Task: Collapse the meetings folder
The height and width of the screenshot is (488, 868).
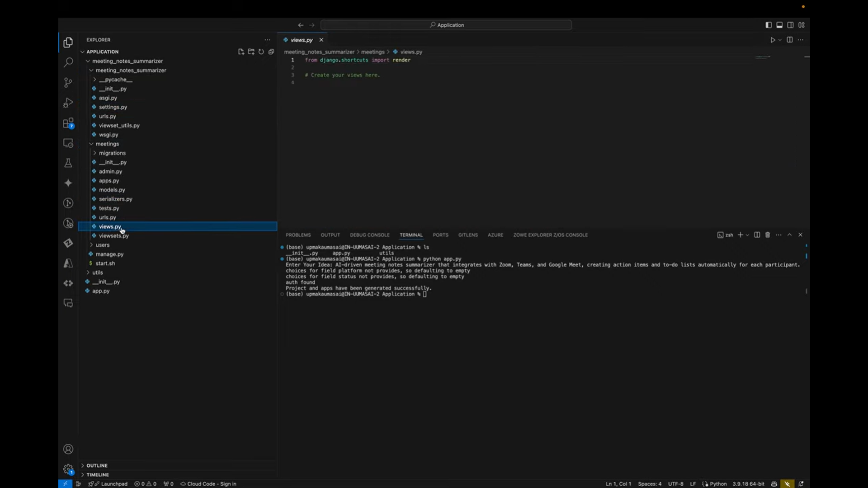Action: (x=107, y=144)
